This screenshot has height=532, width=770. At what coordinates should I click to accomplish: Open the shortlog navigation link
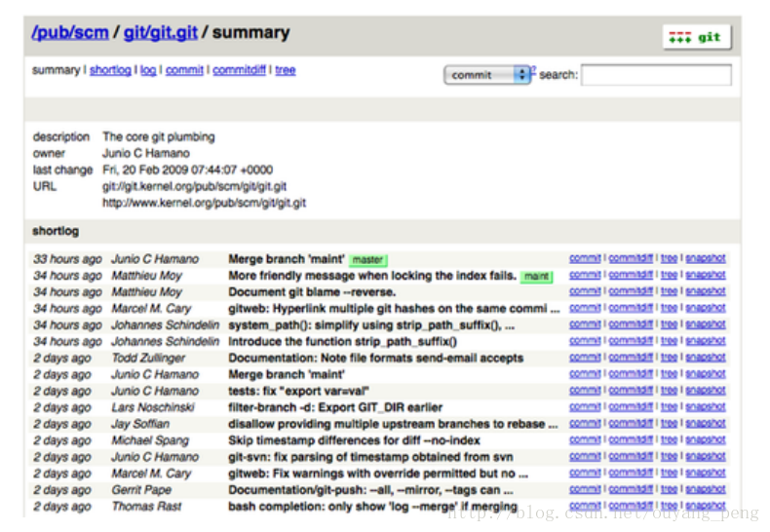point(110,70)
